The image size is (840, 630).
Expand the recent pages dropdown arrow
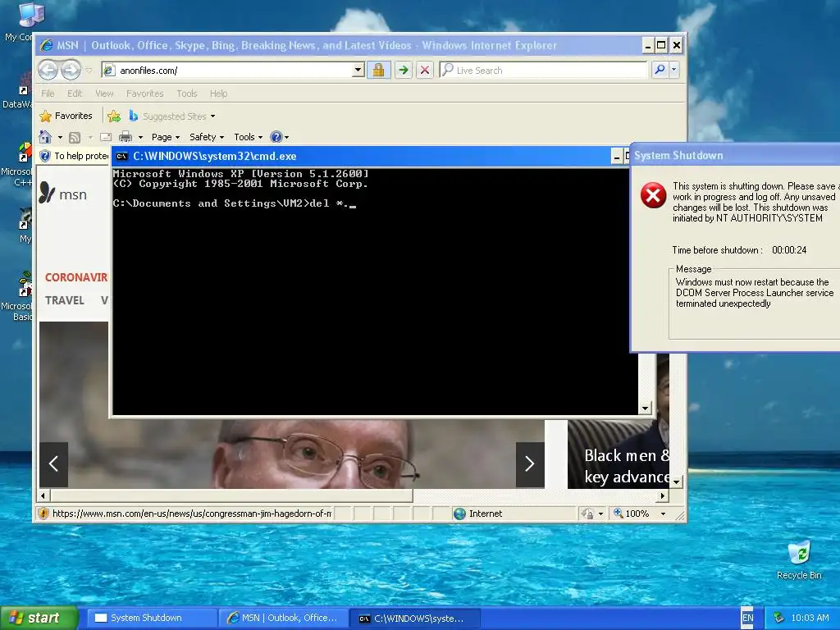coord(89,71)
